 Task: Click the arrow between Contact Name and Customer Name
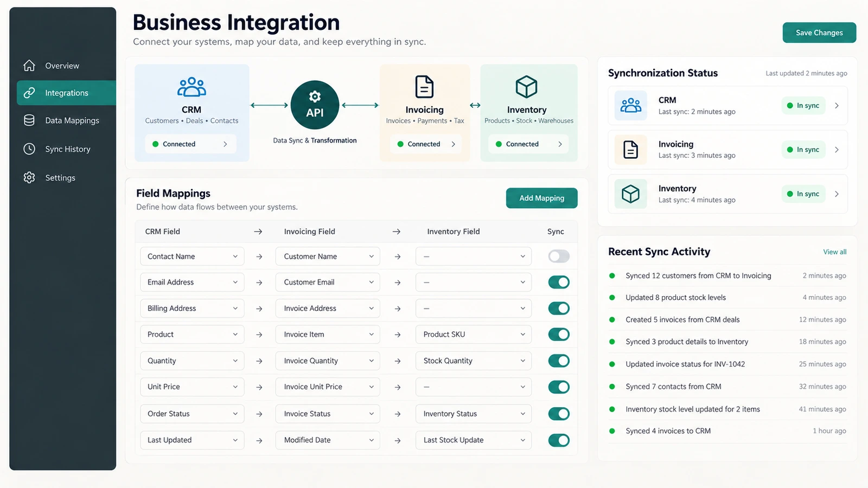tap(259, 256)
